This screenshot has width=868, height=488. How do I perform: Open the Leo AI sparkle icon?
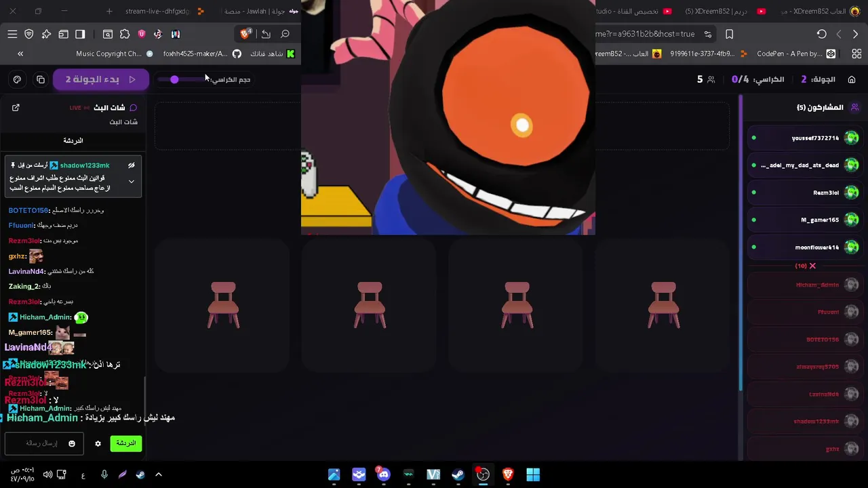tap(46, 34)
